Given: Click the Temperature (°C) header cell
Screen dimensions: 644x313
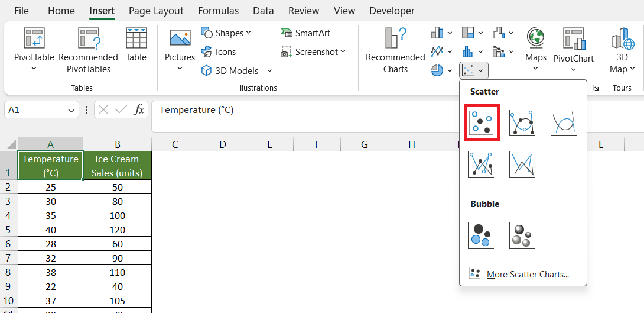Looking at the screenshot, I should 51,166.
